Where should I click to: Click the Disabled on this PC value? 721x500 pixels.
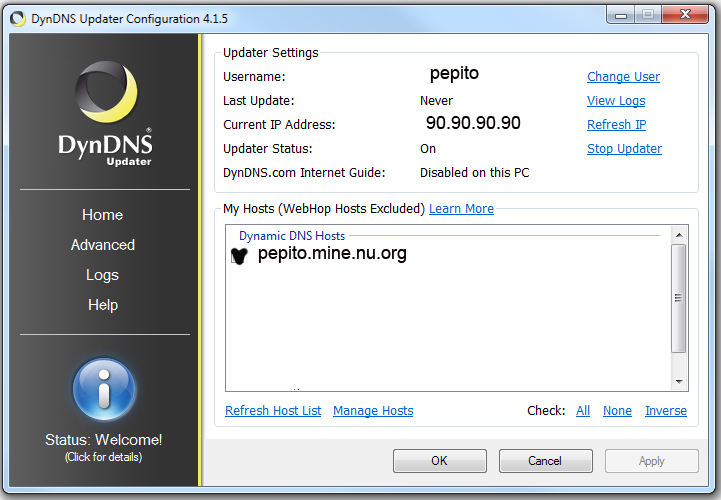[x=475, y=172]
